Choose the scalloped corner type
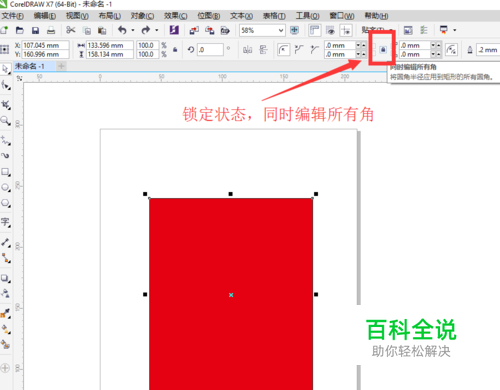The height and width of the screenshot is (390, 500). (x=299, y=50)
